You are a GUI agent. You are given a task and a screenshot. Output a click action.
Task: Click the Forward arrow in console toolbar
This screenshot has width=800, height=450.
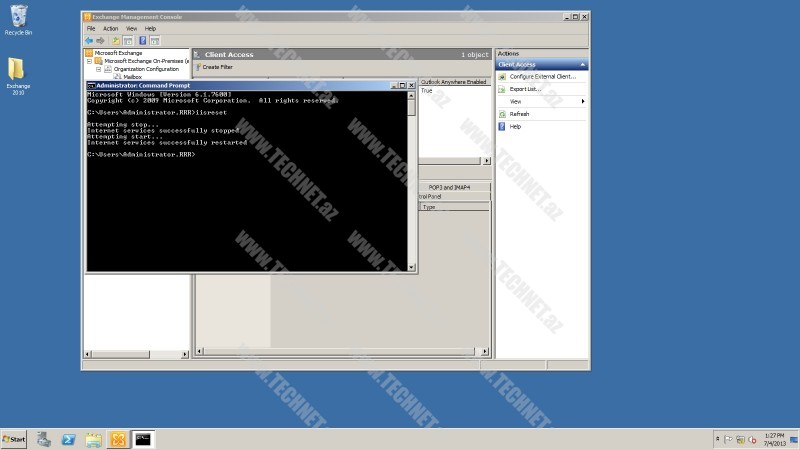tap(101, 41)
